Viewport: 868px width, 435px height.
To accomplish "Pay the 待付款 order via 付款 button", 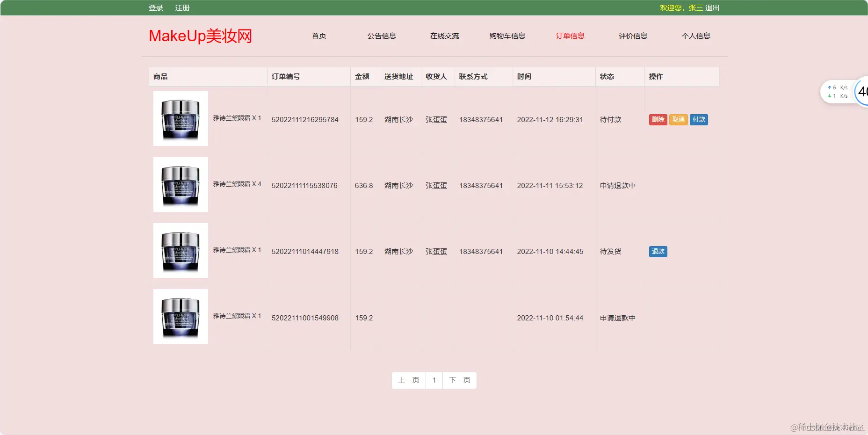I will 699,119.
